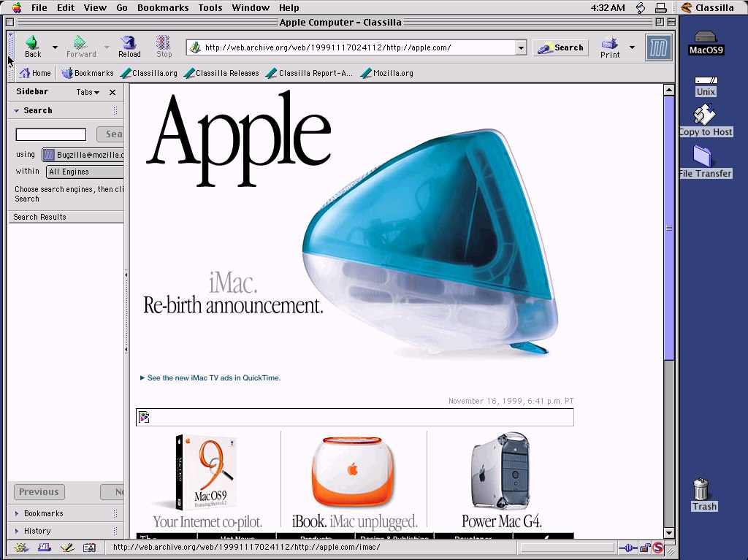Click the scroll down arrow
748x560 pixels.
(669, 533)
